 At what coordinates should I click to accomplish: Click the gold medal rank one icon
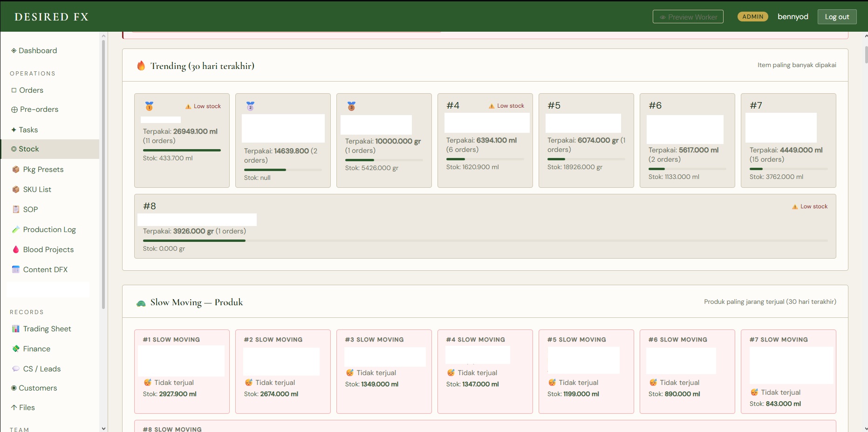[149, 106]
